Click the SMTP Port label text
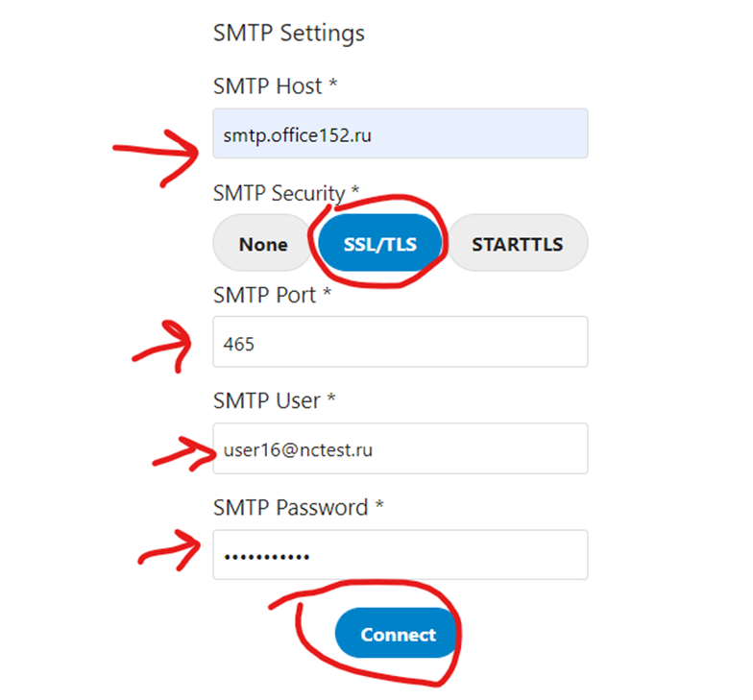Screen dimensions: 753x700 [264, 295]
